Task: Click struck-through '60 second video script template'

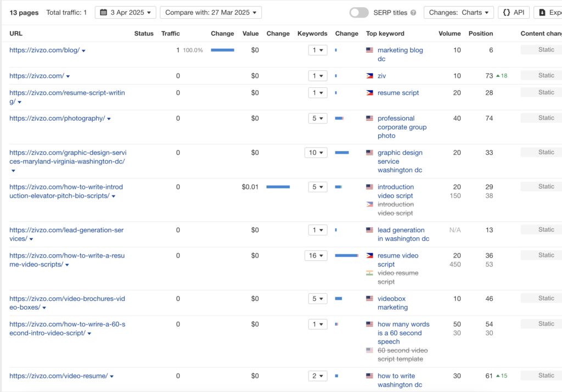Action: pos(402,355)
